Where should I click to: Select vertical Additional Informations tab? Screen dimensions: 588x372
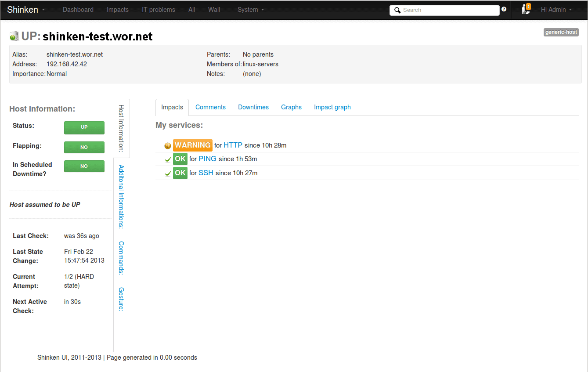coord(121,196)
